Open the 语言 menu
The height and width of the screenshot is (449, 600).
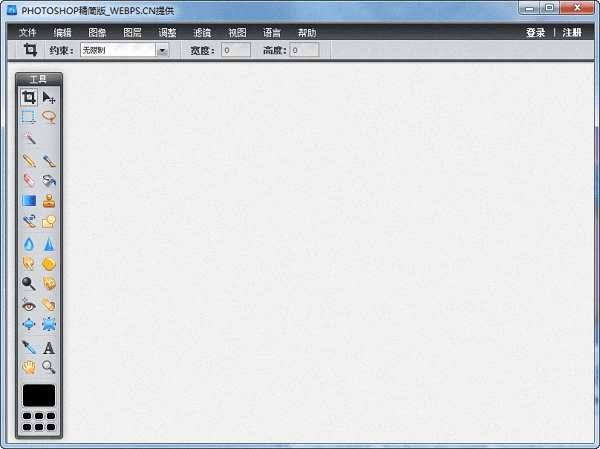tap(272, 33)
